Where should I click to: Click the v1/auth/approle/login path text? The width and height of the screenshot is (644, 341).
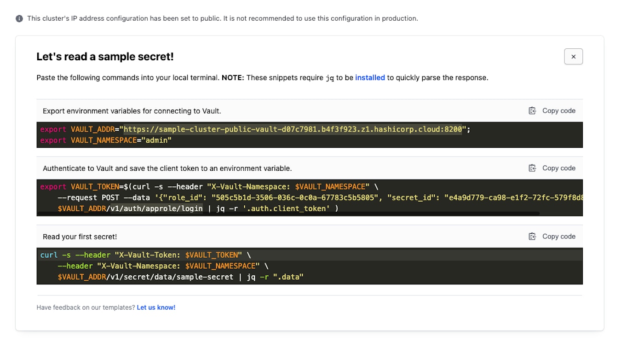(157, 208)
